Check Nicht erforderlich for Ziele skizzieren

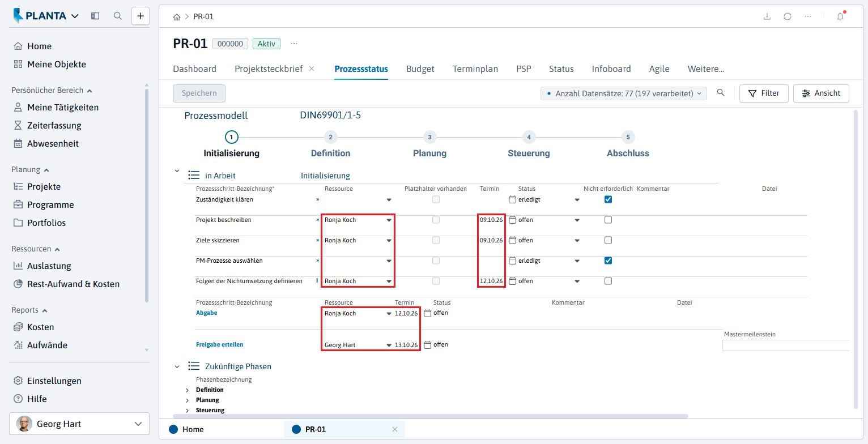coord(608,240)
